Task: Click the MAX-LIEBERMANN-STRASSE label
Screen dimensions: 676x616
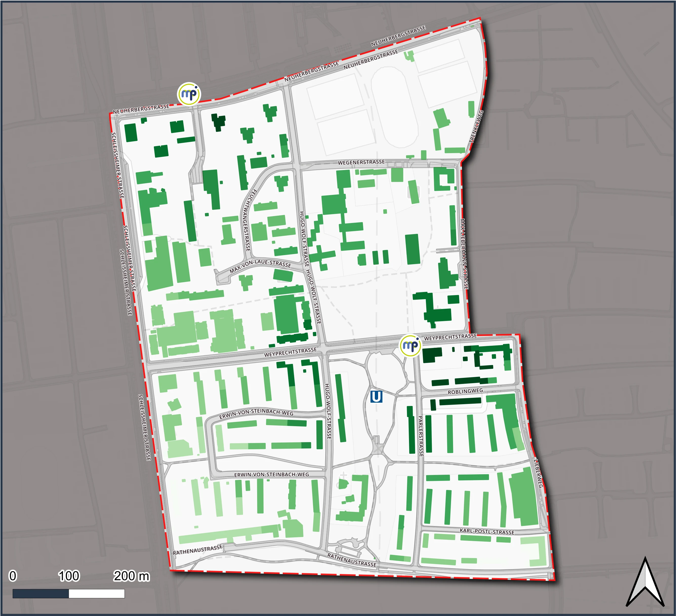Action: pos(464,254)
